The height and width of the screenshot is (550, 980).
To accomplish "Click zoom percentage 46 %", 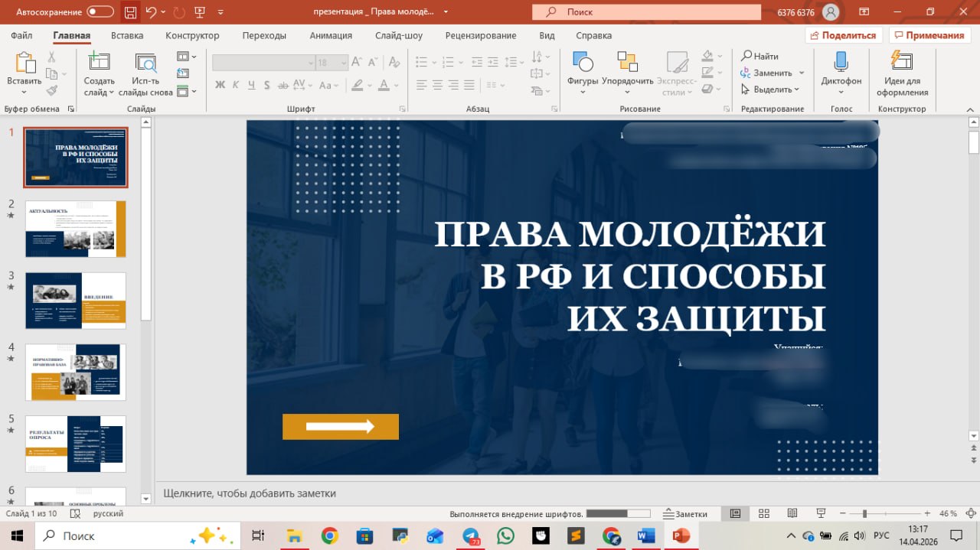I will (948, 513).
